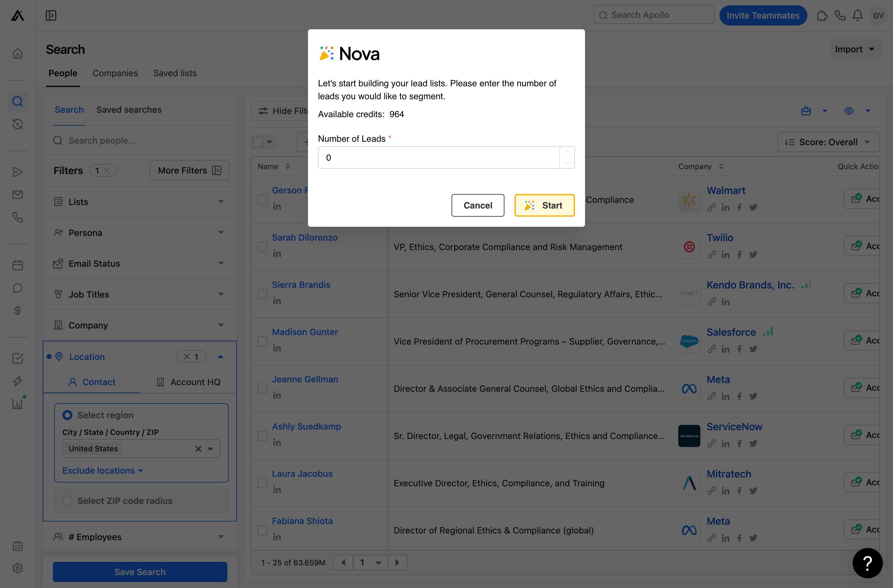Click the Cancel button in Nova dialog
893x588 pixels.
[x=477, y=205]
